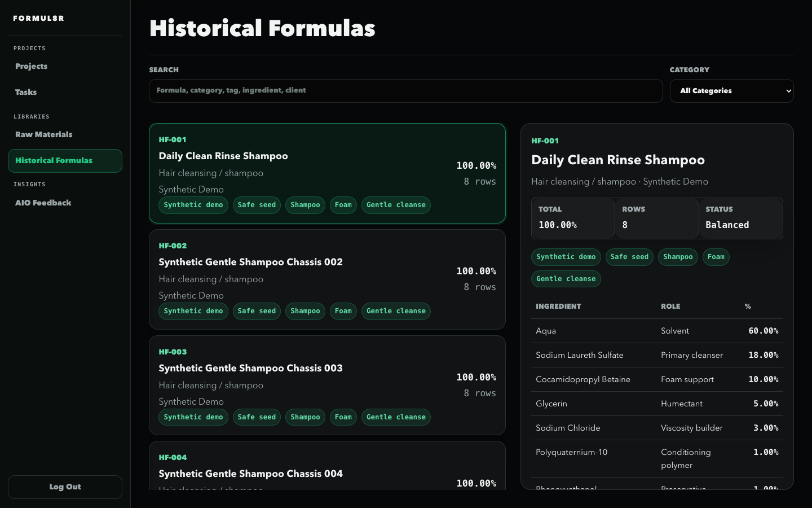Click Safe seed tag on HF-001 card
The image size is (812, 508).
[x=257, y=205]
